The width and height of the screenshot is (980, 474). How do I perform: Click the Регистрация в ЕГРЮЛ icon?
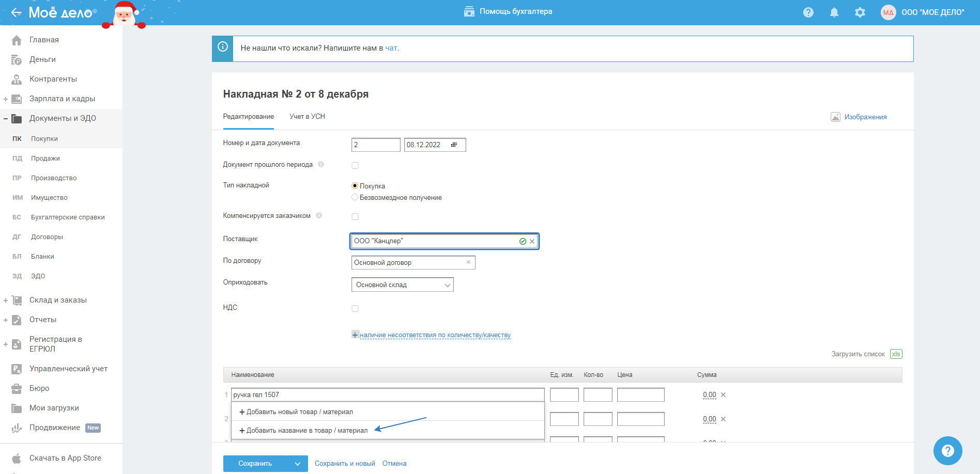pyautogui.click(x=17, y=344)
